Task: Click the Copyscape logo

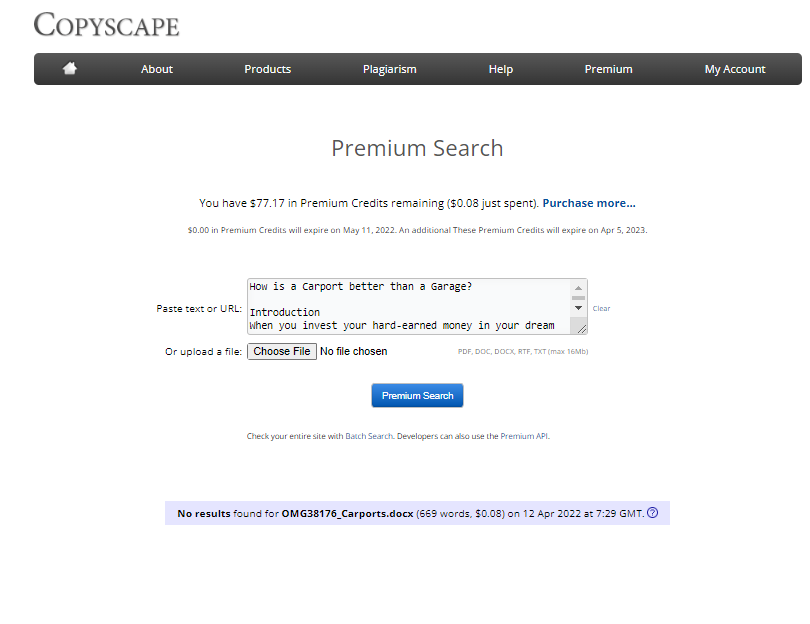Action: [106, 24]
